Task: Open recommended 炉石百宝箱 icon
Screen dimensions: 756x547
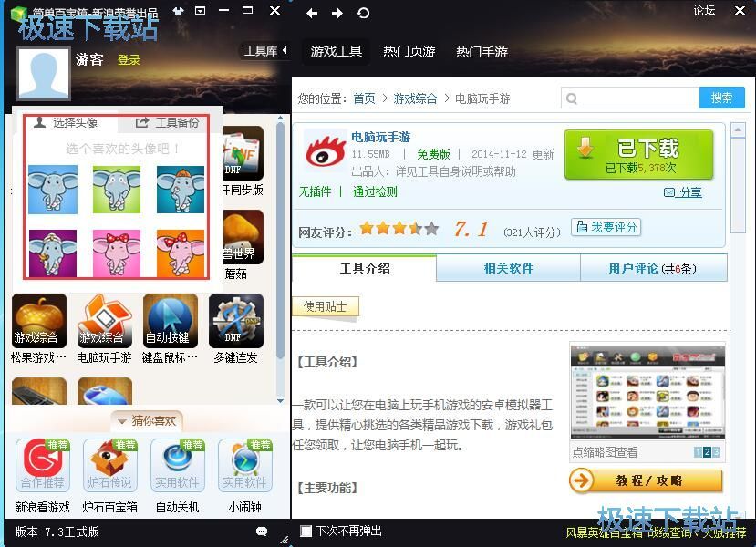Action: 110,465
